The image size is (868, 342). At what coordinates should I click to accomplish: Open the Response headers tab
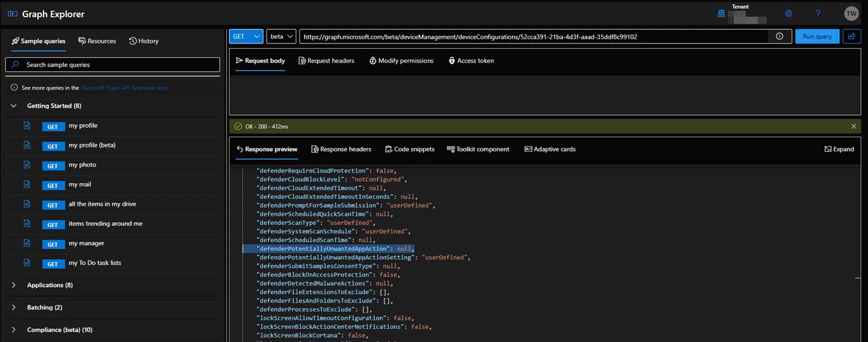[341, 150]
